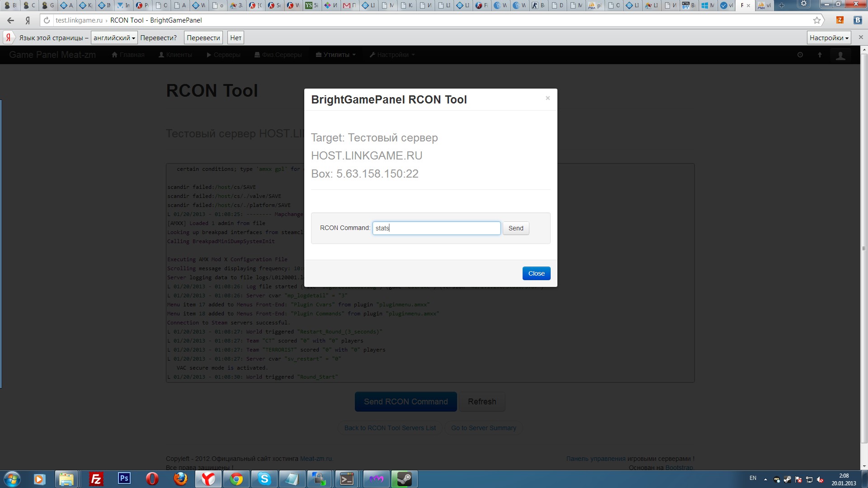Open Steam from the taskbar
This screenshot has width=868, height=488.
404,479
